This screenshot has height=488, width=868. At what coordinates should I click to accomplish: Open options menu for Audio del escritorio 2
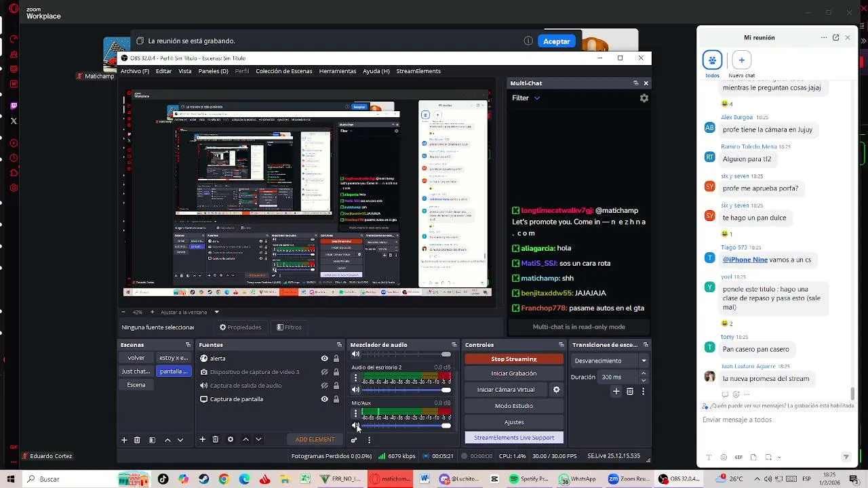[355, 378]
